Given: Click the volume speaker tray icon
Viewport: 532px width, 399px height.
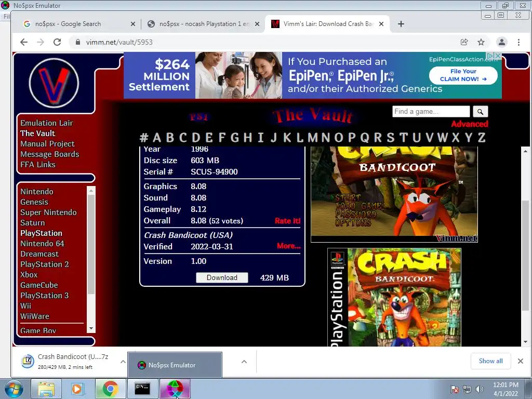Looking at the screenshot, I should click(480, 389).
